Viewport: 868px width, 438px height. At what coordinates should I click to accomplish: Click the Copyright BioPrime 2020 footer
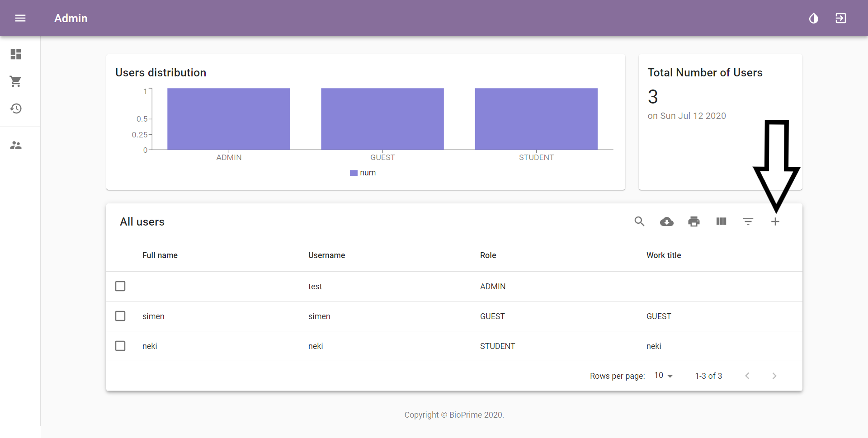pyautogui.click(x=454, y=415)
